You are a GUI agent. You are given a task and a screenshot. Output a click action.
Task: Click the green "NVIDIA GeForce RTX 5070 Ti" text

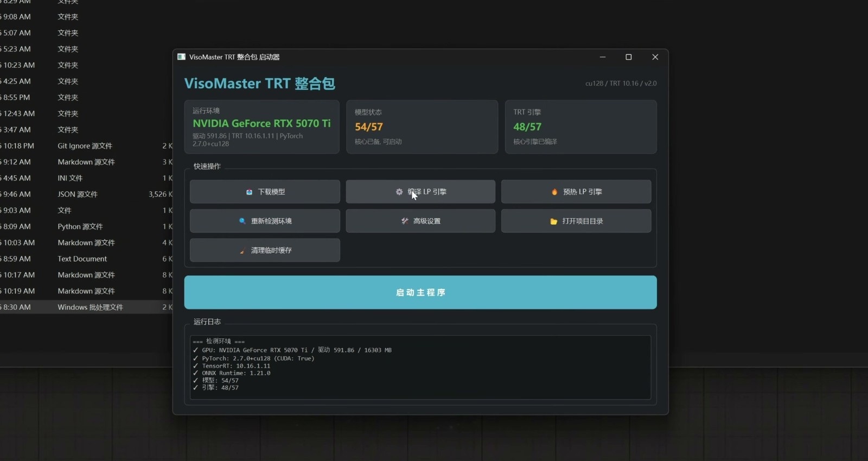click(x=261, y=124)
